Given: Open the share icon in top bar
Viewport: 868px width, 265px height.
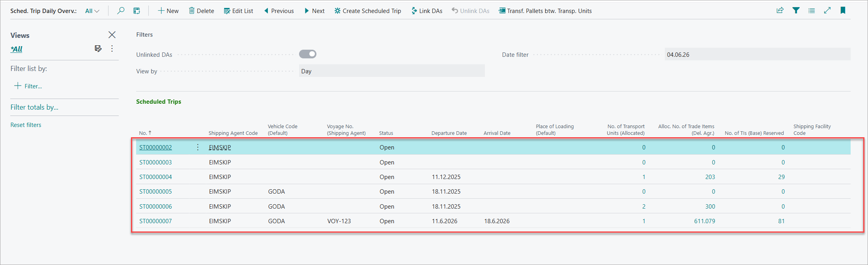Looking at the screenshot, I should point(780,11).
